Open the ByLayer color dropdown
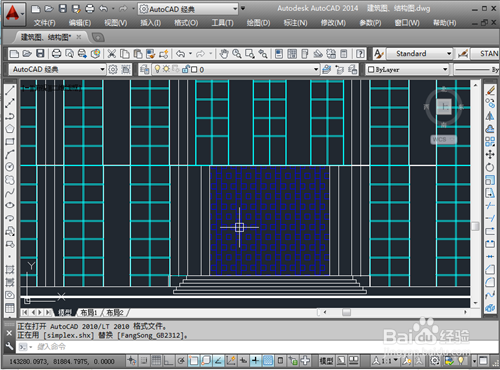This screenshot has height=370, width=500. [x=445, y=69]
